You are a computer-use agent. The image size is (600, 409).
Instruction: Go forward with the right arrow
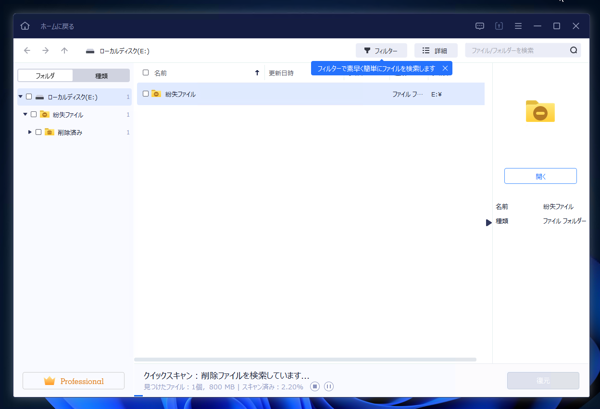pos(46,51)
